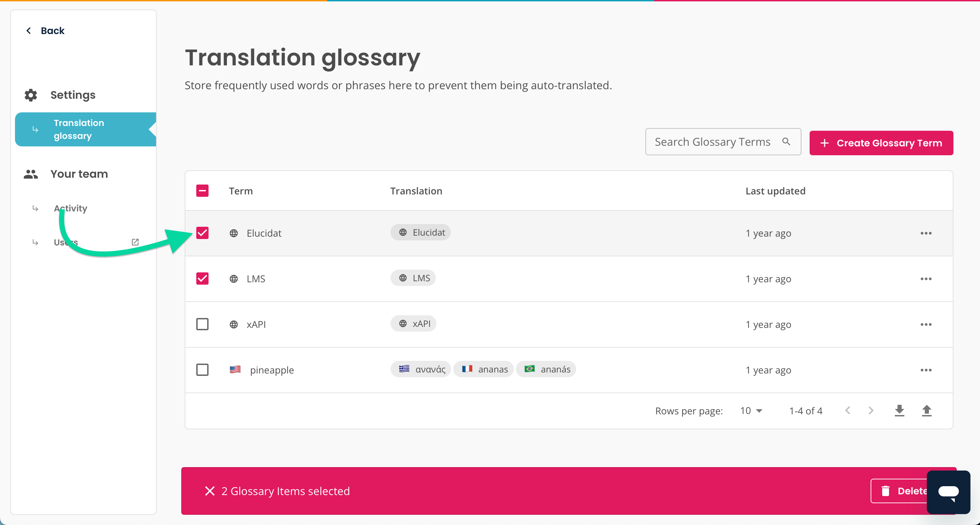Click the globe icon beside Elucidat term
This screenshot has height=525, width=980.
click(x=234, y=233)
